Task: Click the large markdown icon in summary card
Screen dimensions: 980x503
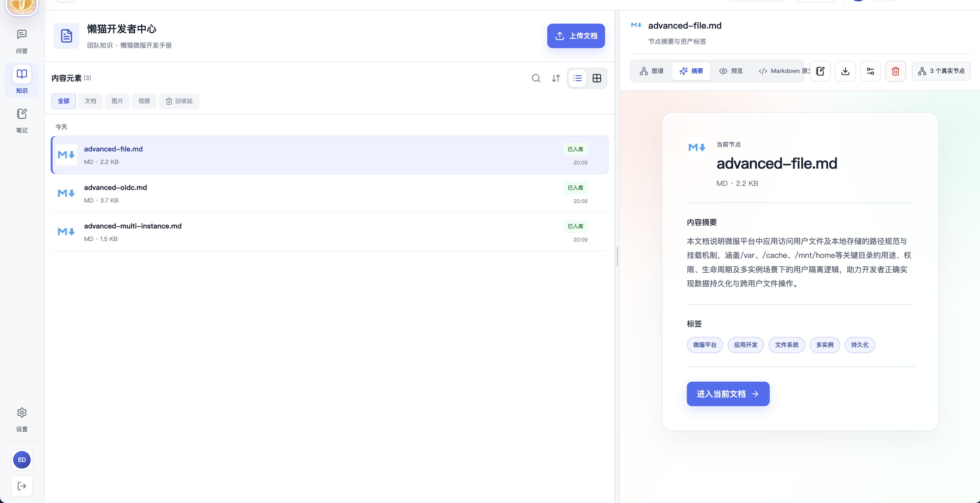Action: click(697, 147)
